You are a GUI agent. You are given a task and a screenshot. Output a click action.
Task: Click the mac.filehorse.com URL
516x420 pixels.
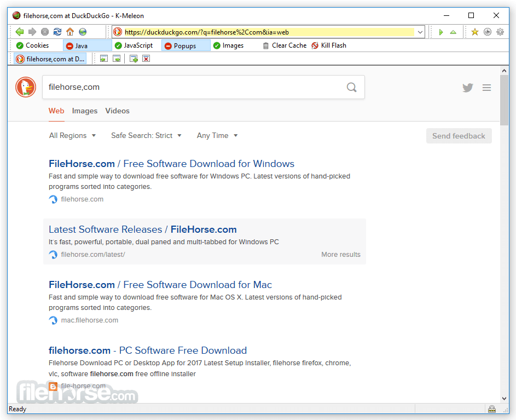[x=90, y=320]
